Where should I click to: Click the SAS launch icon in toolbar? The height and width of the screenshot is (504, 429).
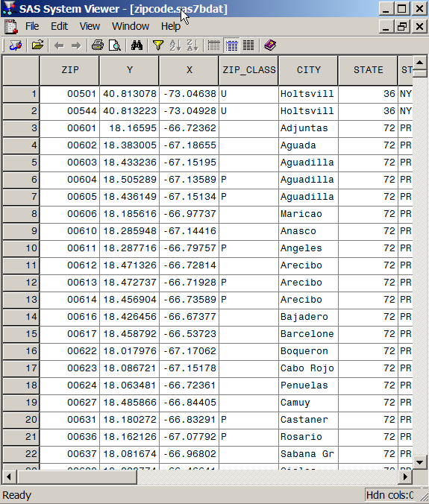(x=16, y=45)
